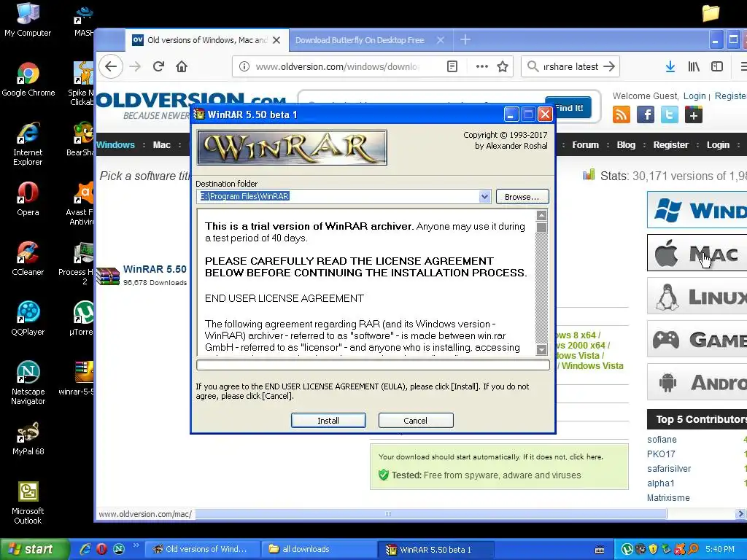Screen dimensions: 747x560
Task: Go back in the Firefox browser
Action: click(x=111, y=66)
